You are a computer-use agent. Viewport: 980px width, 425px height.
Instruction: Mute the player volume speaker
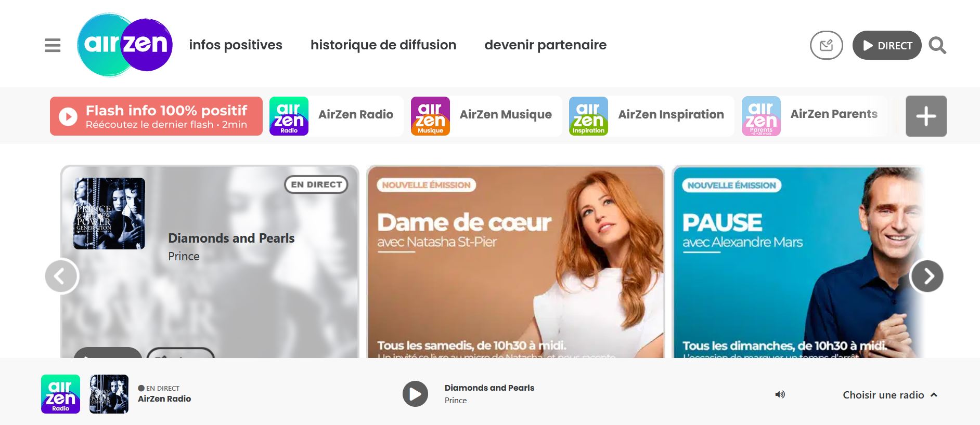(x=780, y=395)
